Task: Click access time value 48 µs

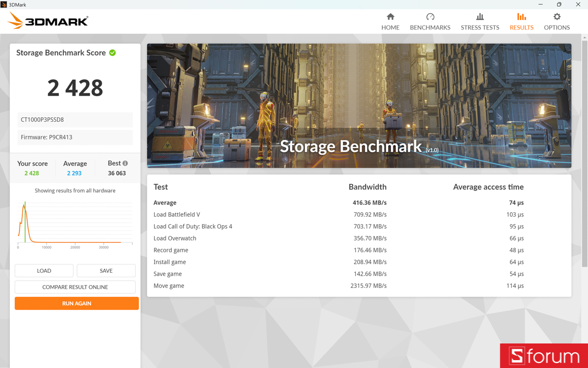Action: (x=516, y=250)
